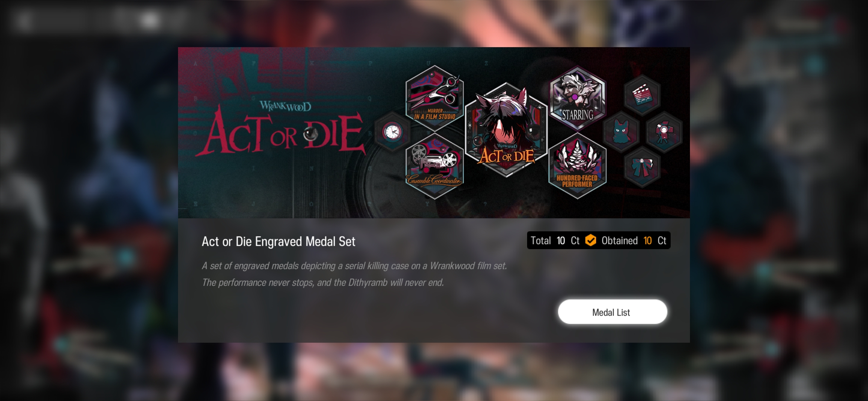The width and height of the screenshot is (868, 401).
Task: Click the orange obtained checkmark badge
Action: point(591,240)
